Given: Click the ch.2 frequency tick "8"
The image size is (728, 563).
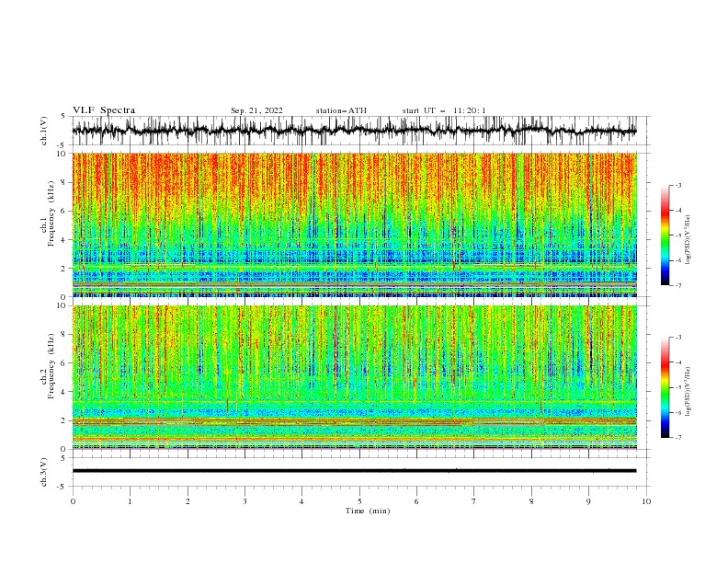Looking at the screenshot, I should (x=63, y=335).
